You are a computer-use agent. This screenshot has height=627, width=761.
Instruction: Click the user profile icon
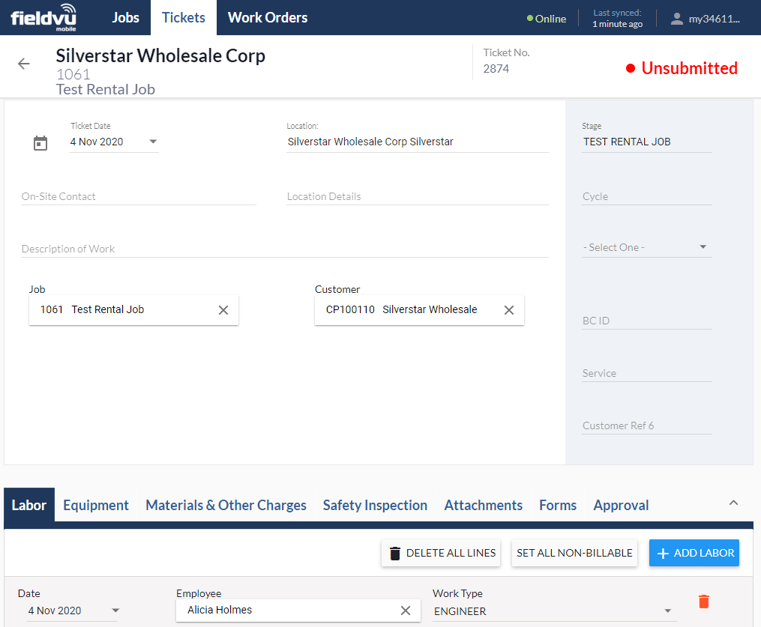(677, 19)
